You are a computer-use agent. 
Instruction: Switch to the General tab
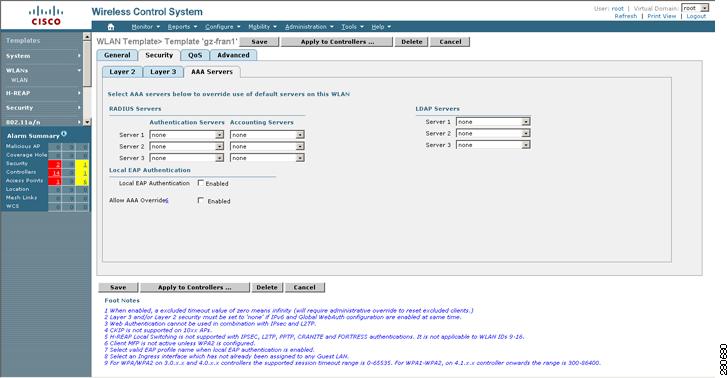[117, 55]
